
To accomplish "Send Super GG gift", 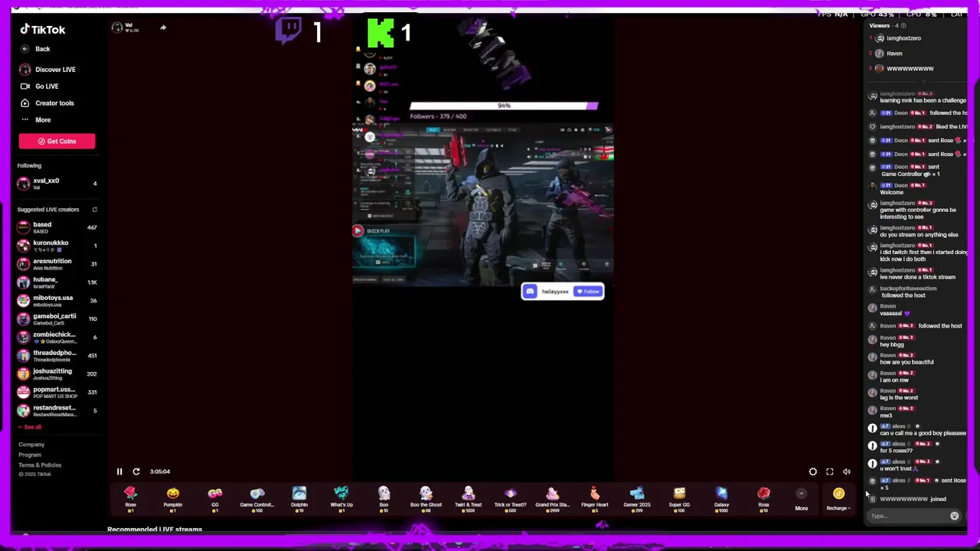I will coord(679,497).
